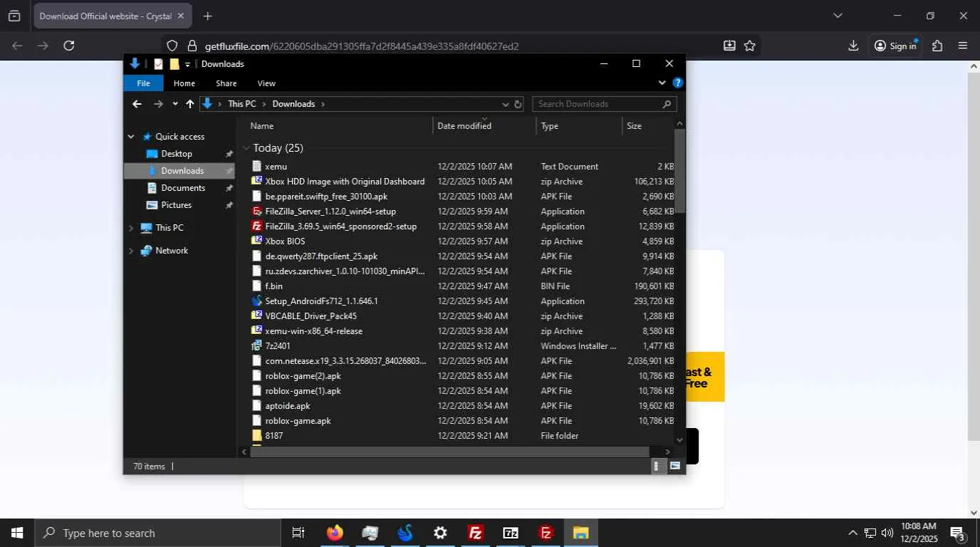Click the magnifier in Search Downloads box
Image resolution: width=980 pixels, height=547 pixels.
pos(667,104)
